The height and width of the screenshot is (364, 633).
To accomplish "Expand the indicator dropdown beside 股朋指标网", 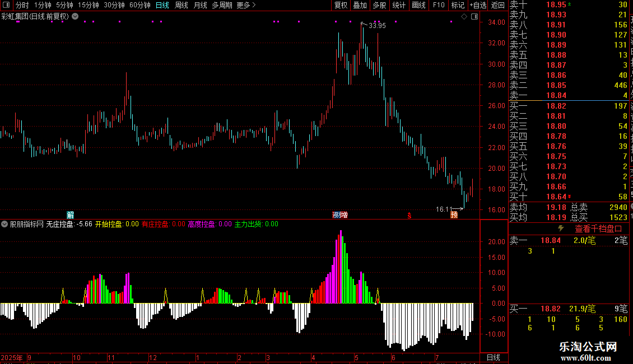I will click(x=4, y=224).
